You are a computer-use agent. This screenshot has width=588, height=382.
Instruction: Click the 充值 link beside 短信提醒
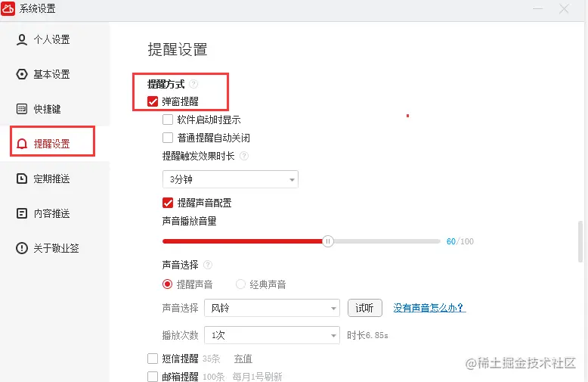[243, 359]
